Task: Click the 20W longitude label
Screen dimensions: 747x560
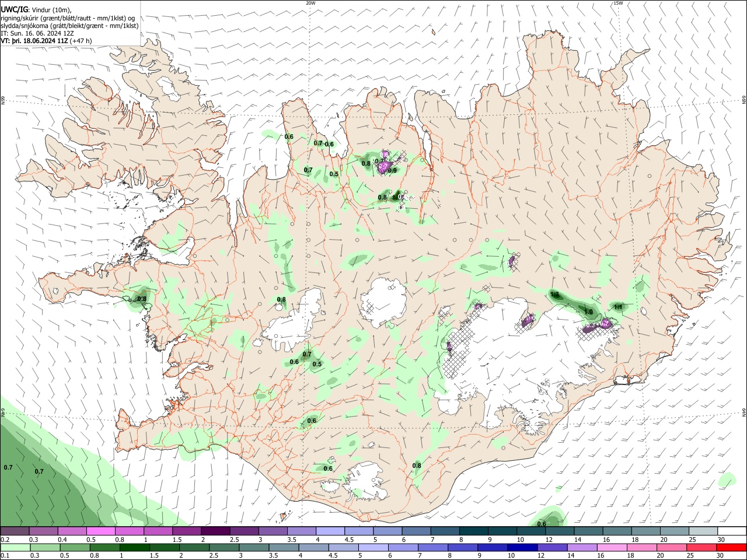Action: click(x=310, y=3)
